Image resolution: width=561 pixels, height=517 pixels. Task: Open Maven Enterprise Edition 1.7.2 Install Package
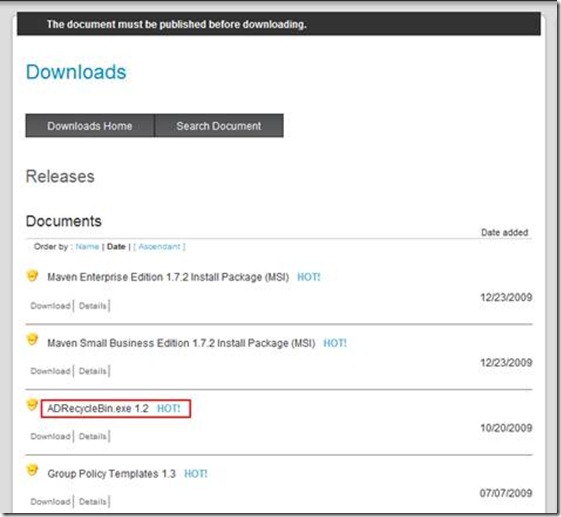coord(168,277)
